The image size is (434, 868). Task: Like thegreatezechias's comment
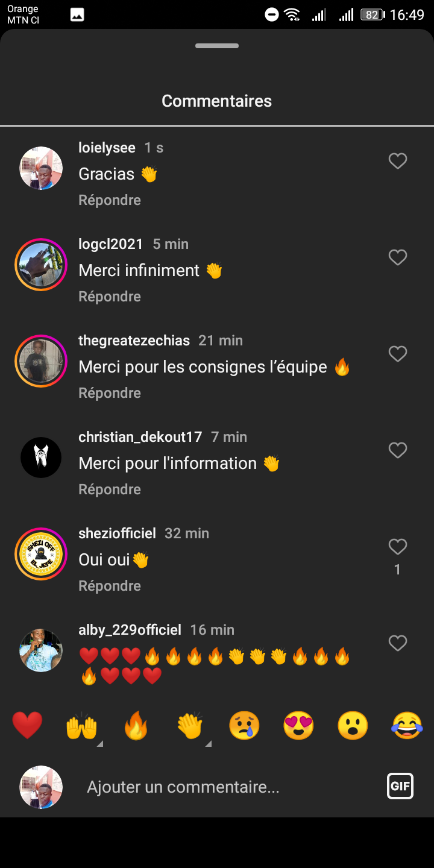coord(397,354)
